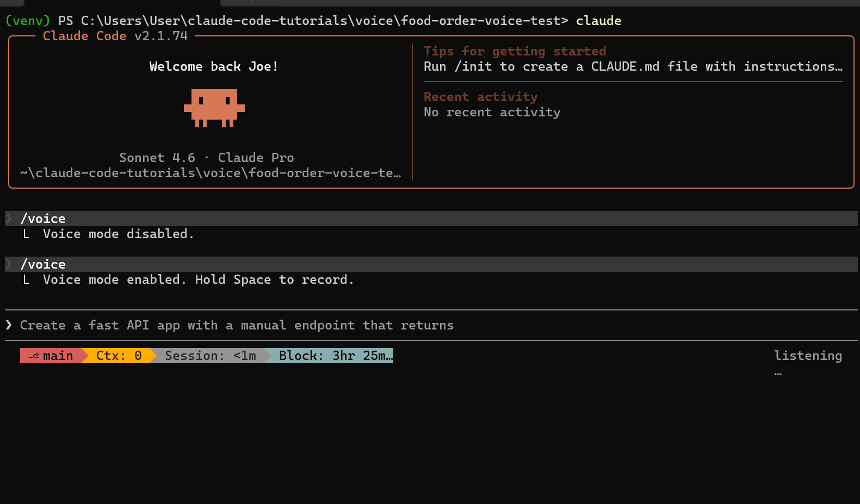Click into the "Create a fast API app" prompt input
The height and width of the screenshot is (504, 860).
coord(237,326)
